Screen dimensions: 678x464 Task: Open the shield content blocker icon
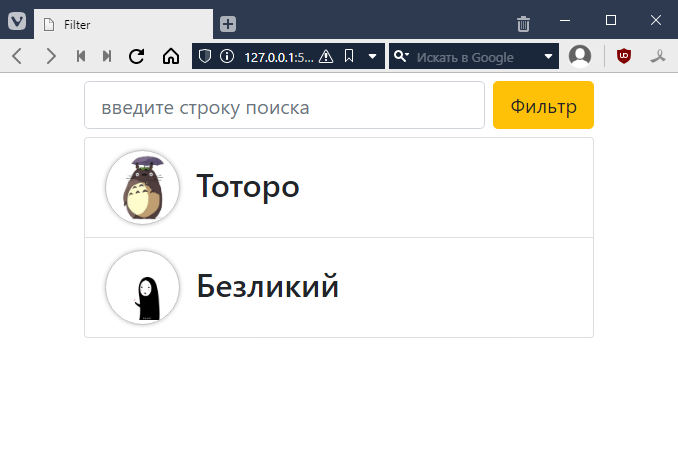[x=205, y=56]
